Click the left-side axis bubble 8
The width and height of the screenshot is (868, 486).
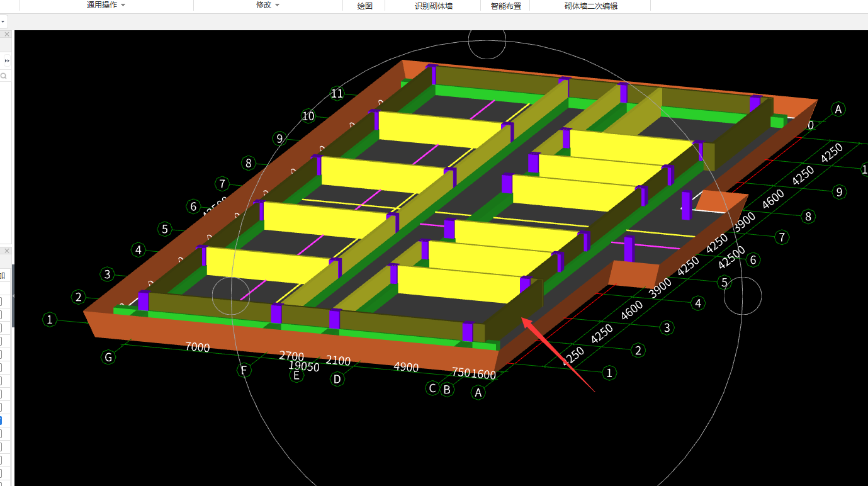(x=249, y=164)
